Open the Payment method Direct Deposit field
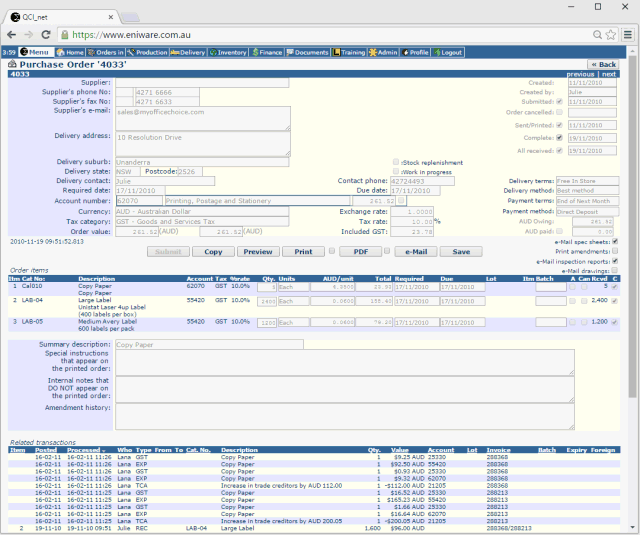 588,212
